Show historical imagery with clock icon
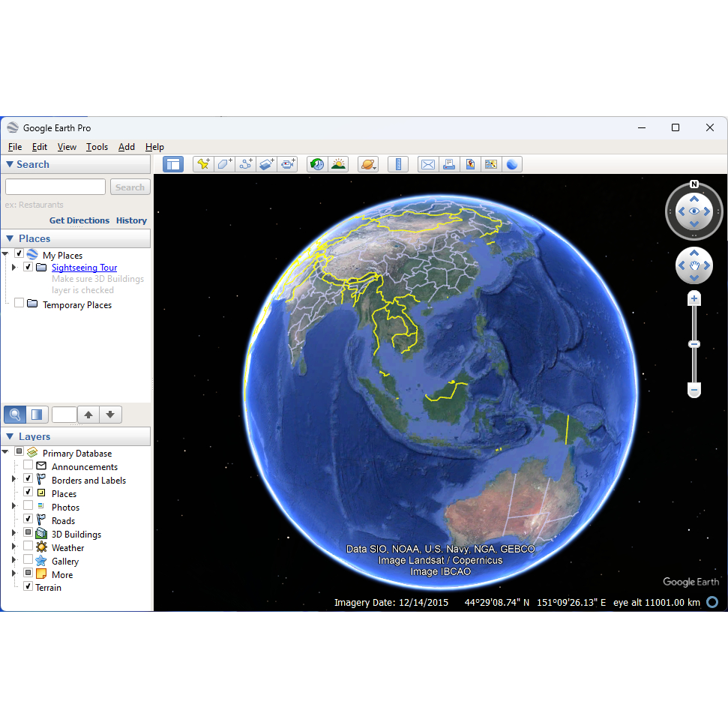Screen dimensions: 728x728 click(317, 164)
